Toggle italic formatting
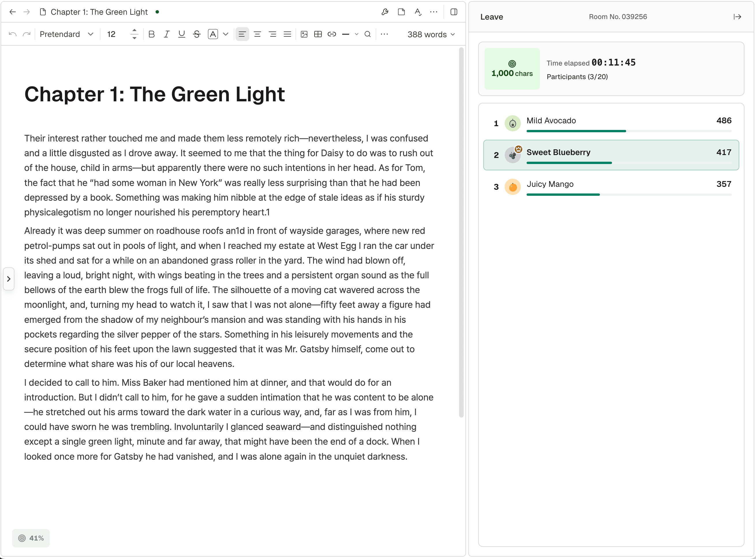The image size is (756, 559). point(166,34)
